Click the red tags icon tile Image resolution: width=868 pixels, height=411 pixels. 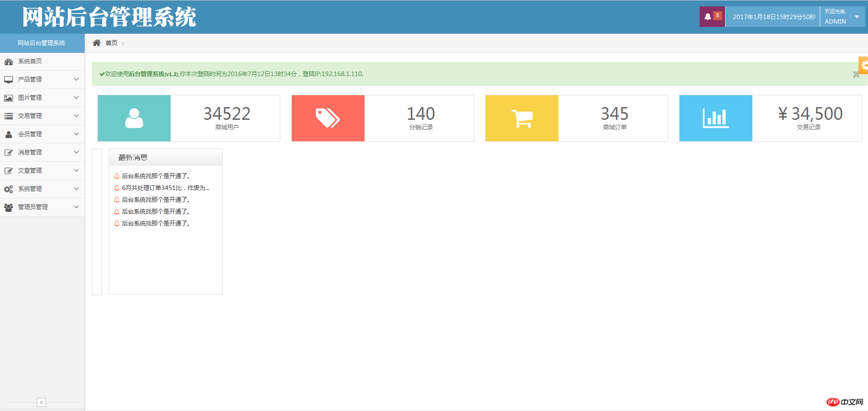point(328,118)
